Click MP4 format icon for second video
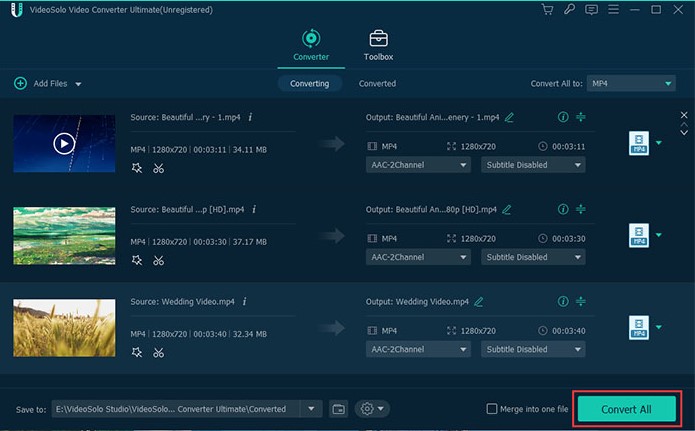Screen dimensions: 695x431 [638, 236]
